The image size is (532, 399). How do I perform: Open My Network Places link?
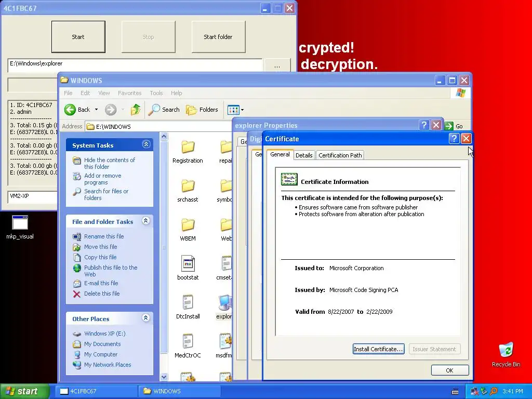pos(108,365)
